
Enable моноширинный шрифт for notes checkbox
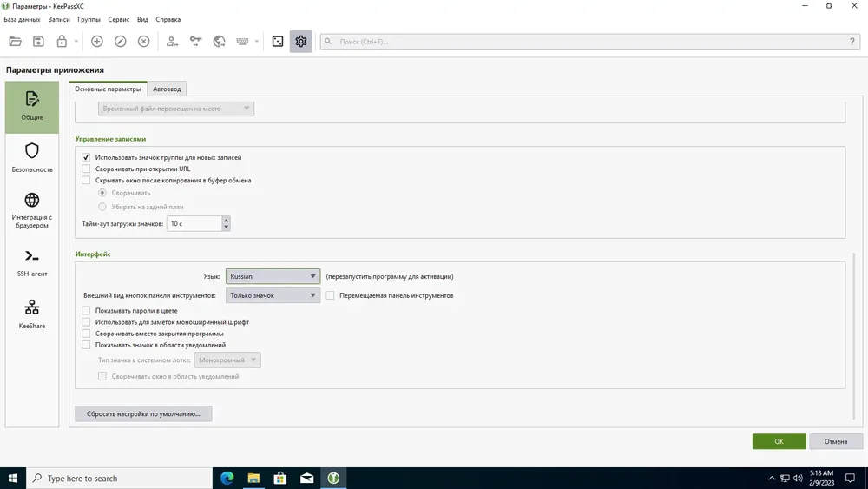pos(86,321)
